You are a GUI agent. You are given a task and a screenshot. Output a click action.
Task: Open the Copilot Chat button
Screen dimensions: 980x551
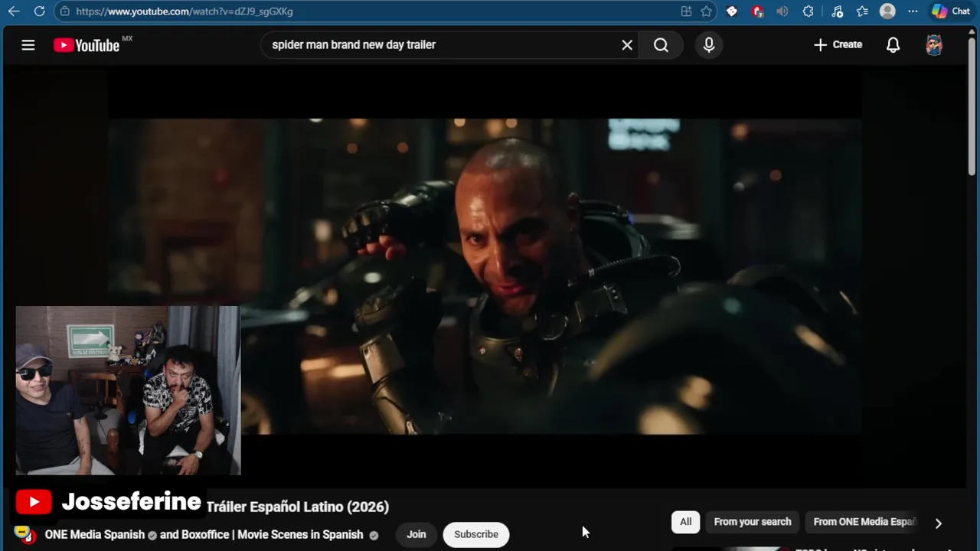[x=951, y=11]
